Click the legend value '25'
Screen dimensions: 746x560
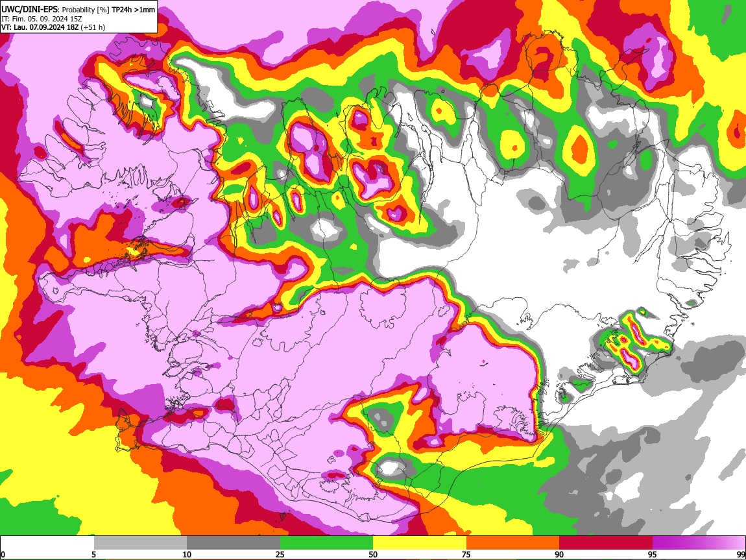click(280, 554)
